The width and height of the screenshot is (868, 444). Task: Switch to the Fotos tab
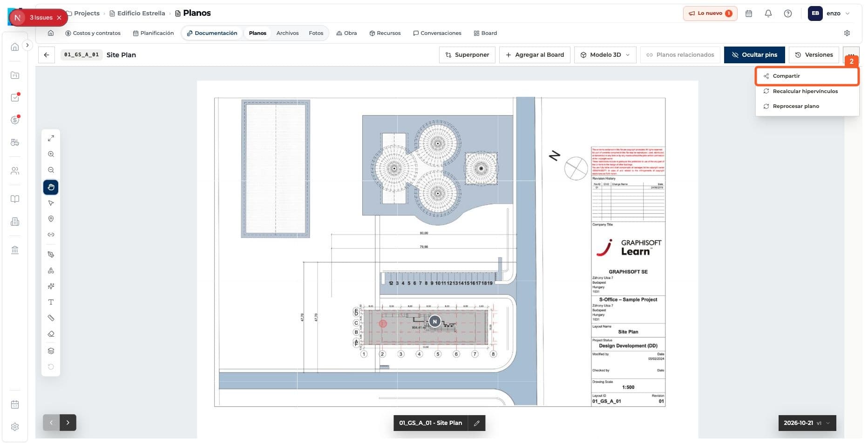(x=316, y=33)
